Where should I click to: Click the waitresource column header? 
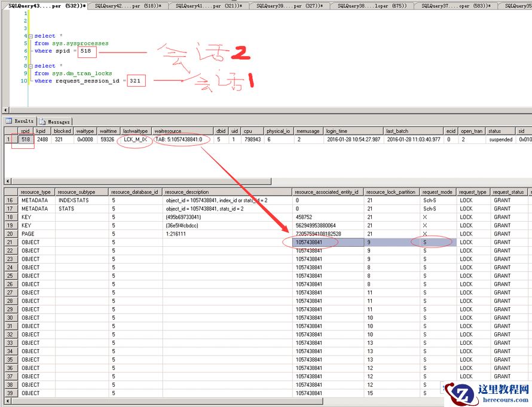pyautogui.click(x=169, y=131)
